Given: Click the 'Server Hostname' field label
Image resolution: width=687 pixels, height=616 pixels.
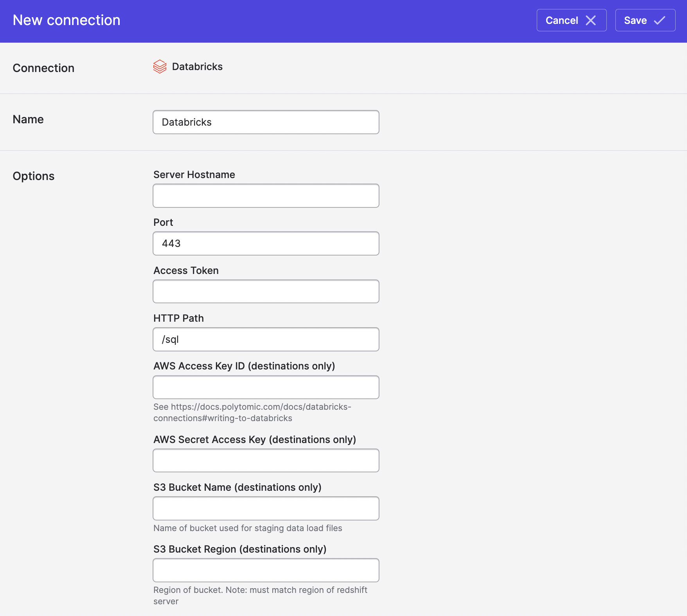Looking at the screenshot, I should click(x=194, y=175).
